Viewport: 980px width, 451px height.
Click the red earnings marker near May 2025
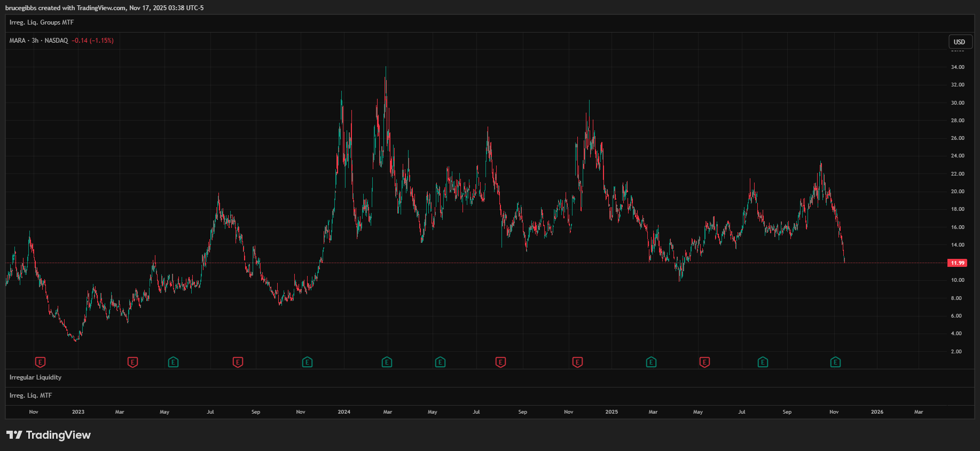coord(704,362)
